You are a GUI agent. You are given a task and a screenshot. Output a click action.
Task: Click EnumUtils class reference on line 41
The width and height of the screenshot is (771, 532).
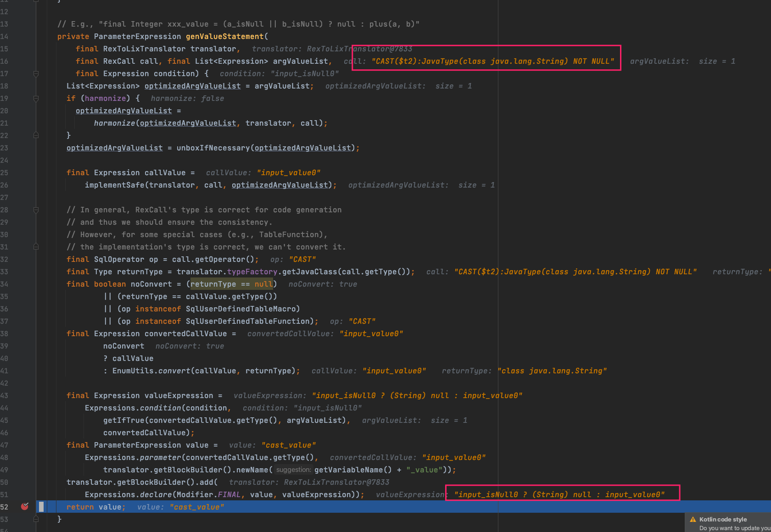point(133,371)
